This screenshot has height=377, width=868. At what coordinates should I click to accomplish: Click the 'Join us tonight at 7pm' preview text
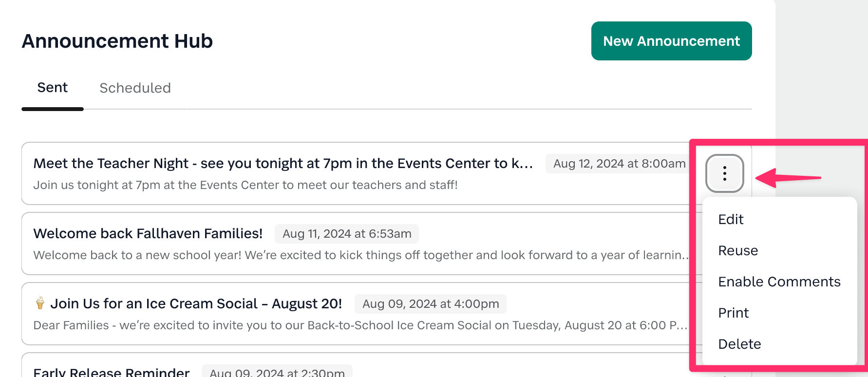point(245,185)
